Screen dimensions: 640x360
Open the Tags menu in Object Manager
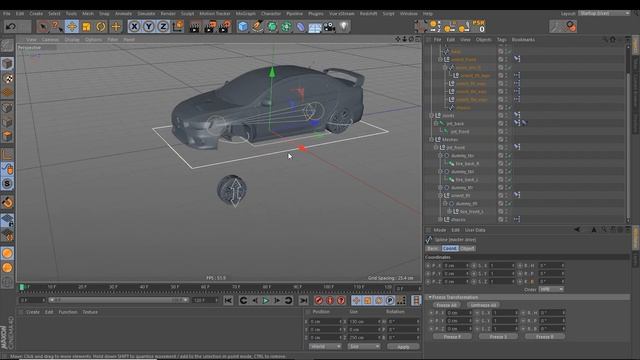[x=502, y=40]
